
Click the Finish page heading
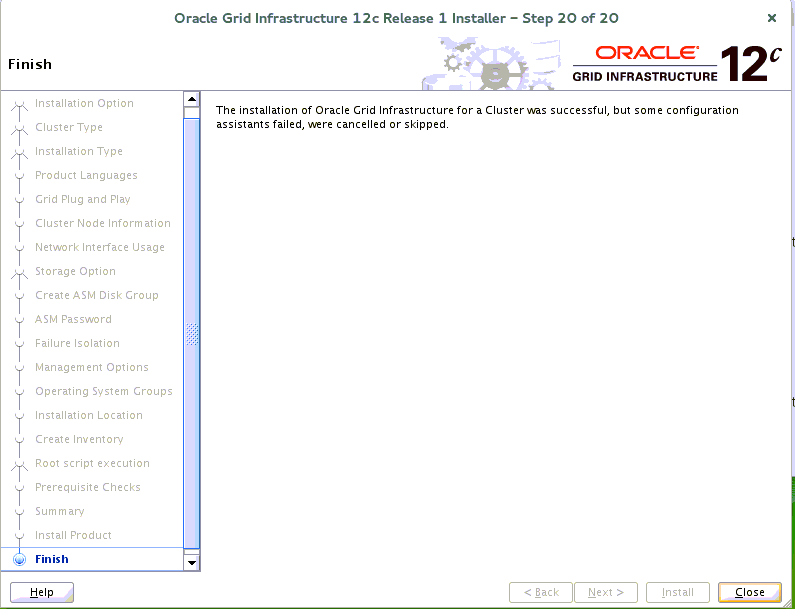click(x=30, y=64)
